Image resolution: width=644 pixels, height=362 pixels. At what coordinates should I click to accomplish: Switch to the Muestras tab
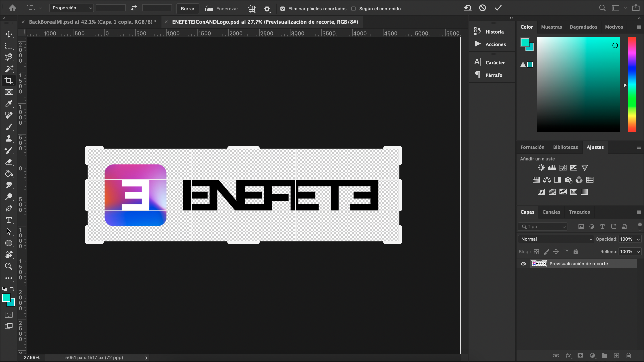tap(551, 27)
